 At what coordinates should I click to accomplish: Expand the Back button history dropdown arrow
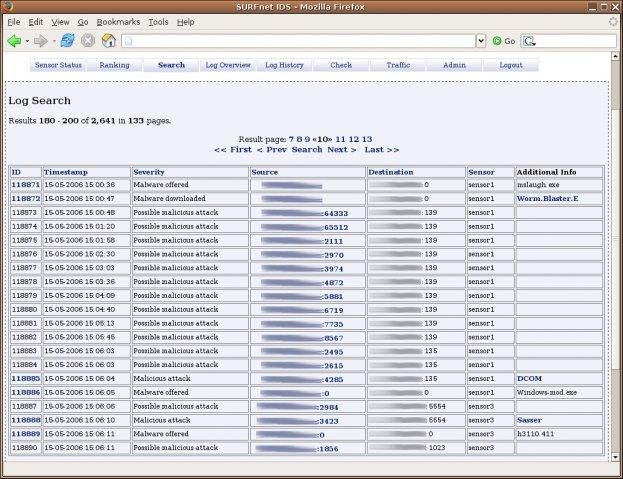click(26, 41)
